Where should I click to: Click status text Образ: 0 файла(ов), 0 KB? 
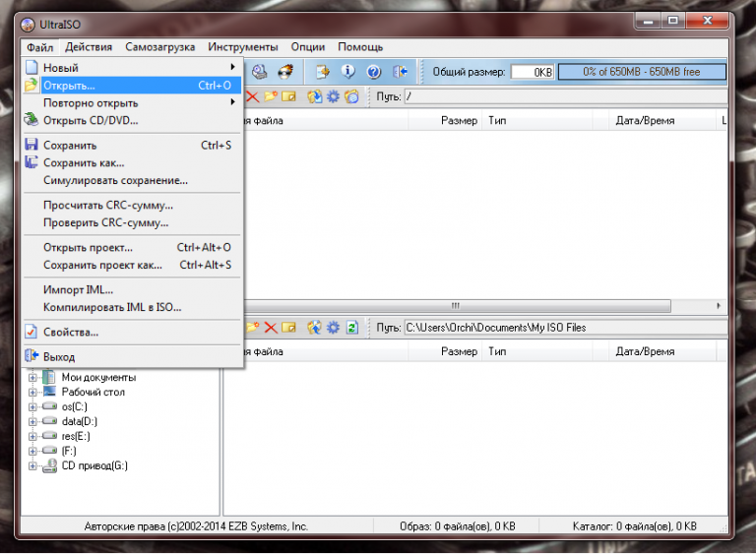click(457, 526)
